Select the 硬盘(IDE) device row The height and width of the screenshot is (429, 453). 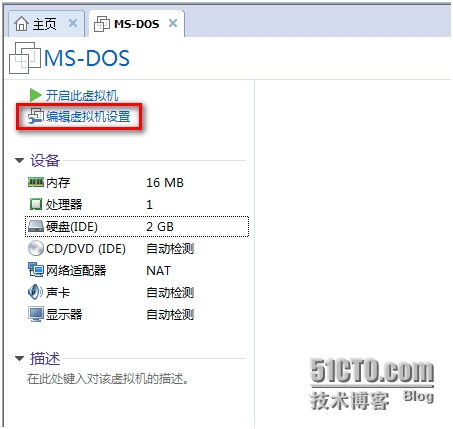click(x=137, y=227)
